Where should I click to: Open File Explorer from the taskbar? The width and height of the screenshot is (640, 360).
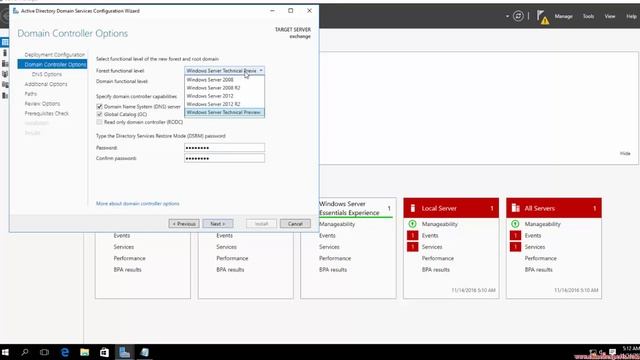(x=84, y=352)
